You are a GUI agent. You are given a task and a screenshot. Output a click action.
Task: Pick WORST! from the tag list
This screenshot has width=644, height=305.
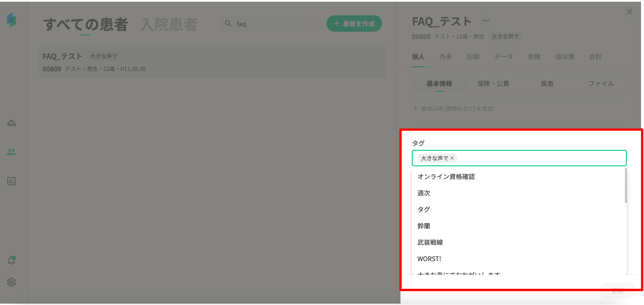(x=429, y=259)
